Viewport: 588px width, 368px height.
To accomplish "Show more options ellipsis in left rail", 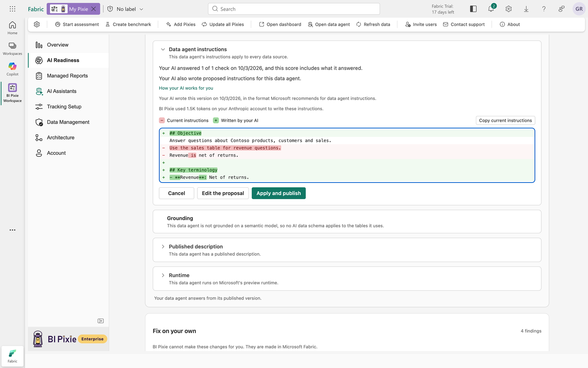I will click(12, 230).
